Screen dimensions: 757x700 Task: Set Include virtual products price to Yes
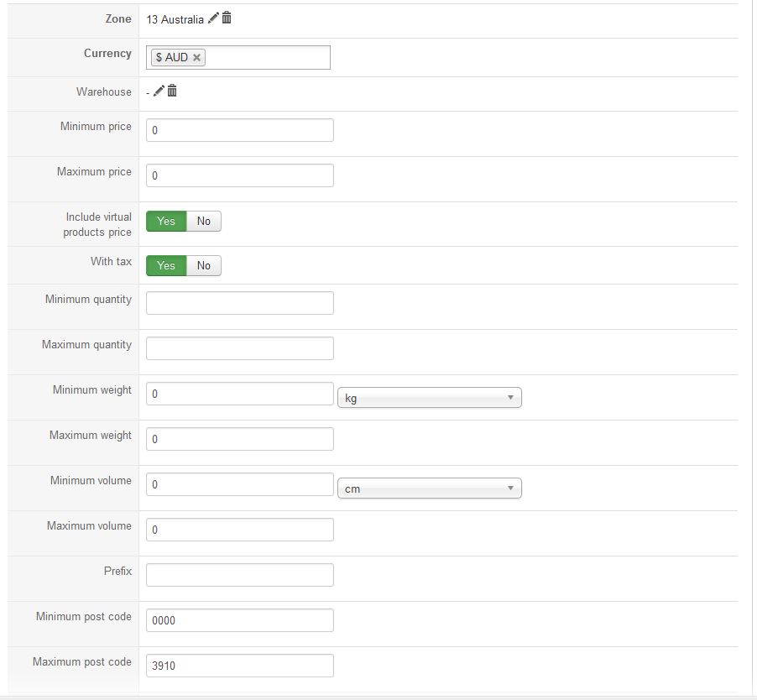click(x=166, y=221)
